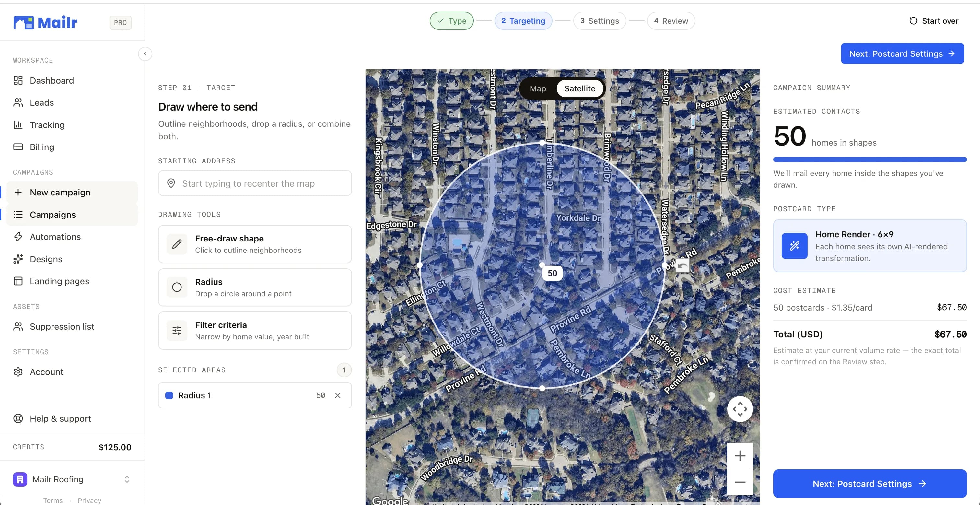This screenshot has width=980, height=505.
Task: Collapse the sidebar with chevron
Action: [x=145, y=54]
